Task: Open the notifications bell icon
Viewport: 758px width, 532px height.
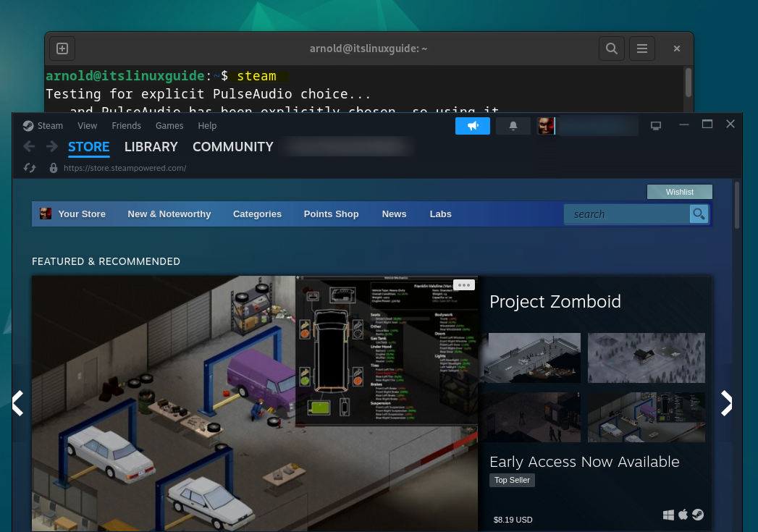Action: point(513,126)
